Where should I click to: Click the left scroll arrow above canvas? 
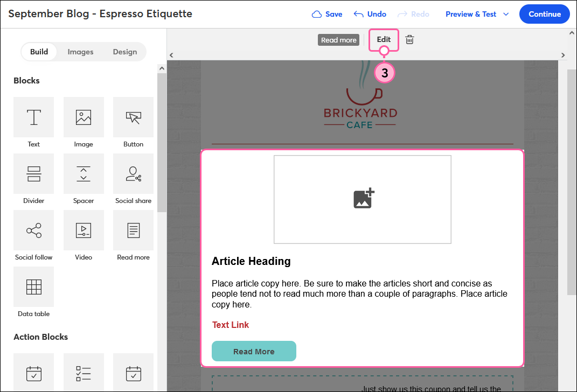click(x=171, y=55)
